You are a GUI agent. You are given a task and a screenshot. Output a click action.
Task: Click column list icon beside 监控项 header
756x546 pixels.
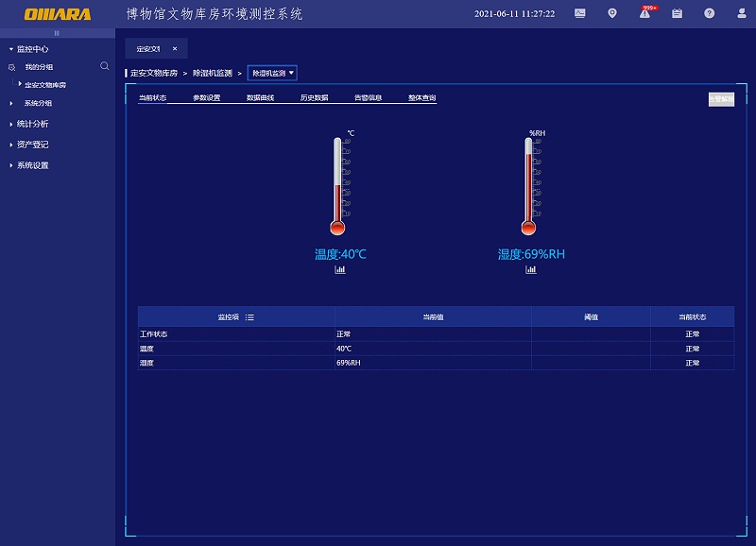249,317
